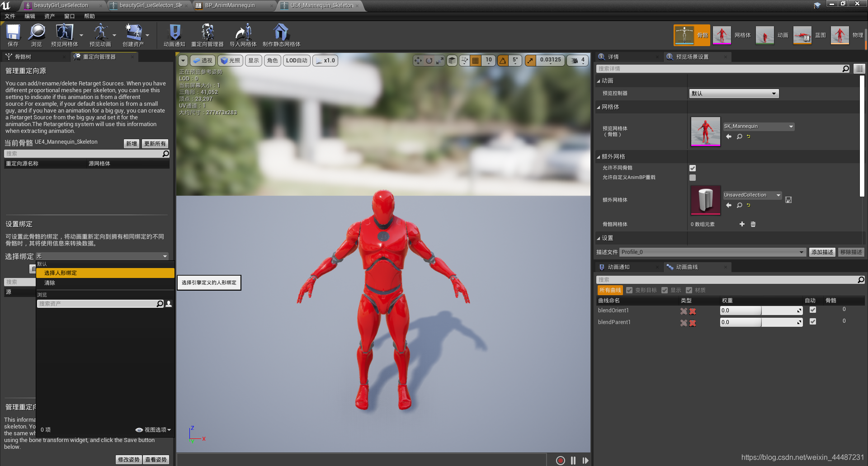Click the 制作静态网格体 make static mesh icon
868x466 pixels.
tap(281, 35)
